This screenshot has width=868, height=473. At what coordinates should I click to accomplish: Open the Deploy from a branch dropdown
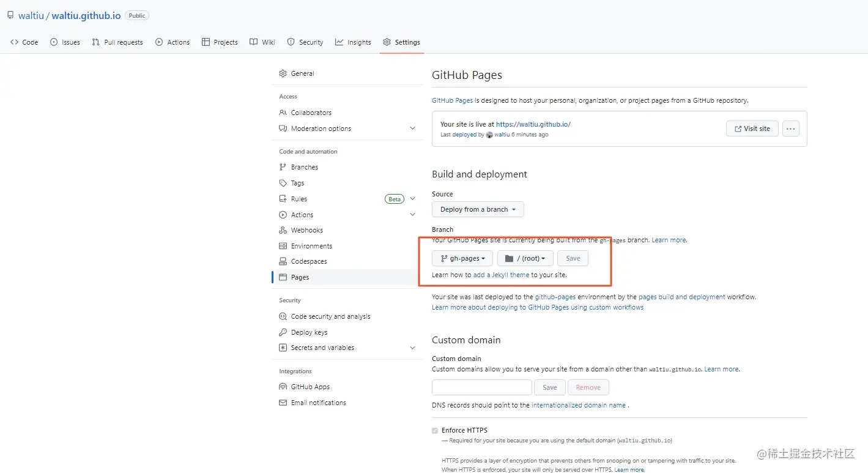478,209
